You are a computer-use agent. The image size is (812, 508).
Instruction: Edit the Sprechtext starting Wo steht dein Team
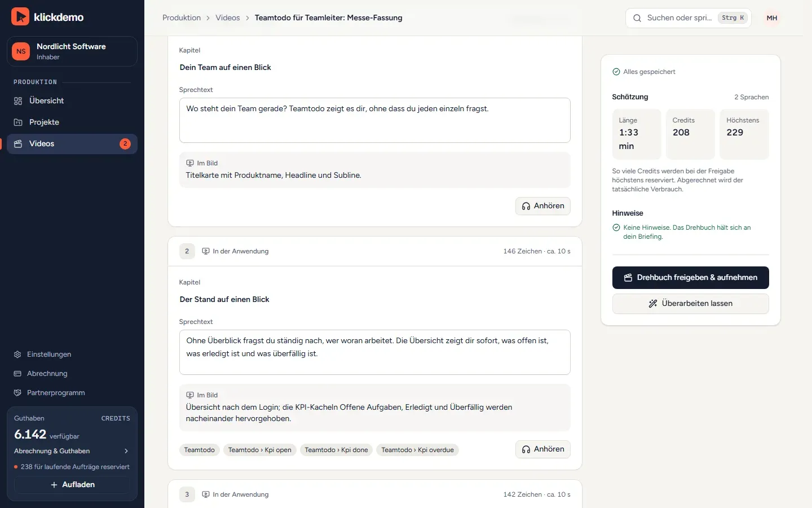coord(375,120)
